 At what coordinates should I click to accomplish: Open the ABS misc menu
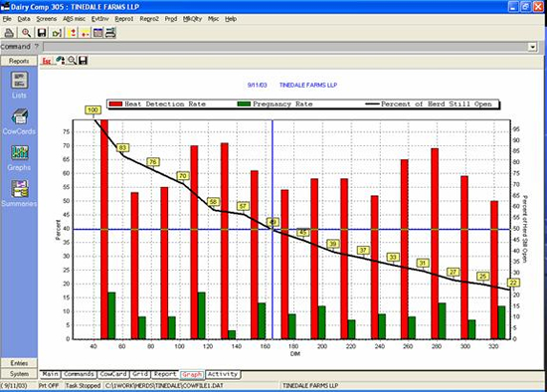pos(74,19)
